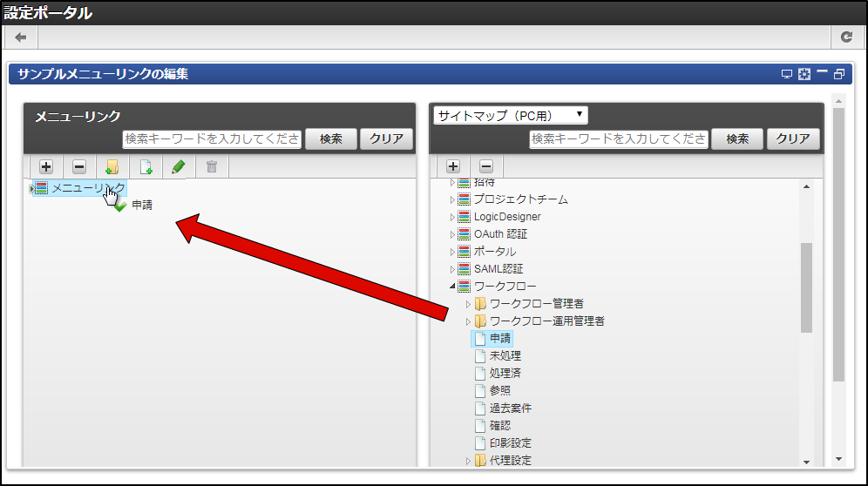This screenshot has width=868, height=486.
Task: Click the refresh icon in toolbar
Action: tap(846, 37)
